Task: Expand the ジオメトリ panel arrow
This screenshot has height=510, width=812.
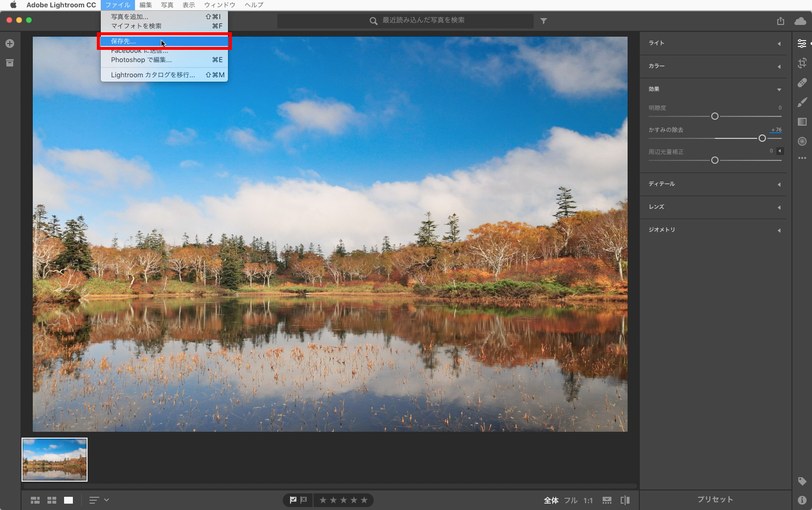Action: (779, 230)
